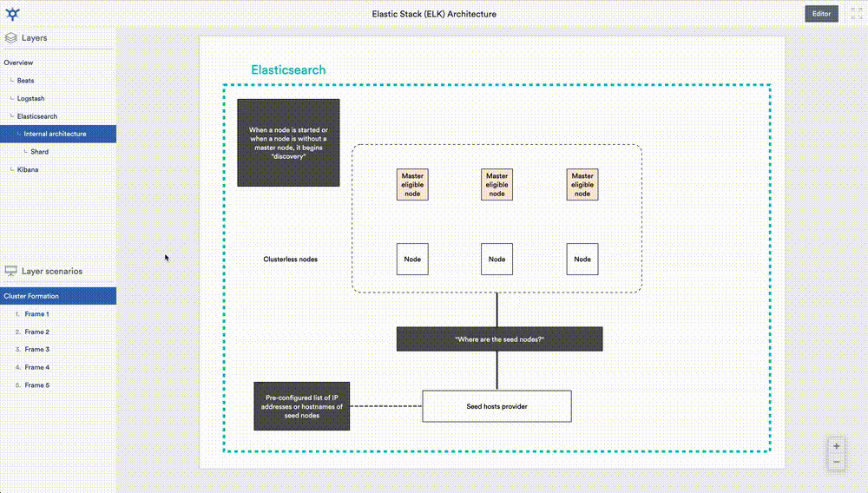Click the Pre-configured list of IP addresses note
Image resolution: width=868 pixels, height=493 pixels.
[x=302, y=406]
